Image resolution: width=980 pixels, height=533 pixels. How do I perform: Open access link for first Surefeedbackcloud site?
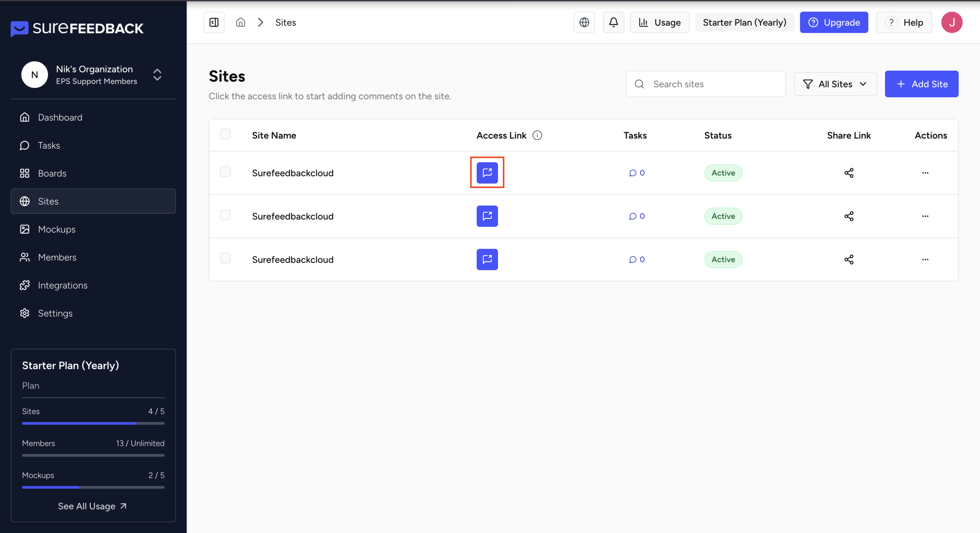pyautogui.click(x=487, y=173)
